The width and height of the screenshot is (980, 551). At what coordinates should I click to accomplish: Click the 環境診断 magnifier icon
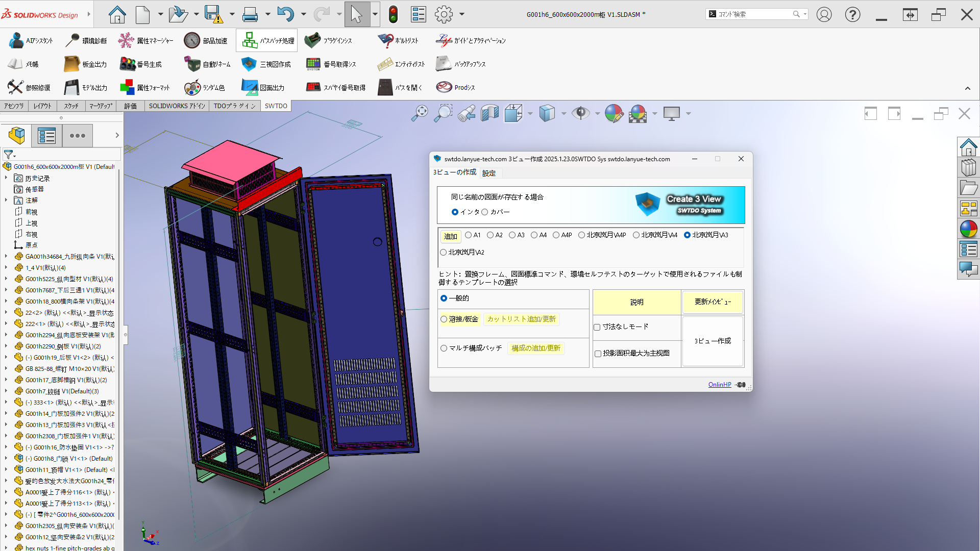(73, 40)
